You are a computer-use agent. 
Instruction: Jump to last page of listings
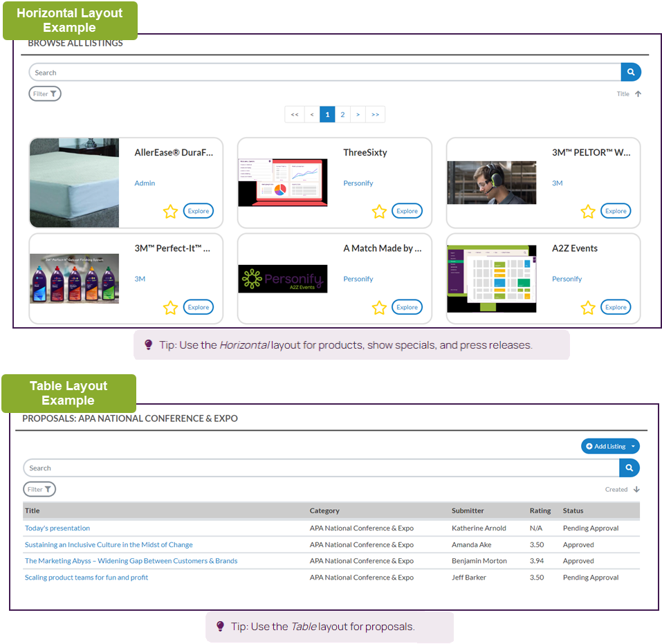coord(375,114)
